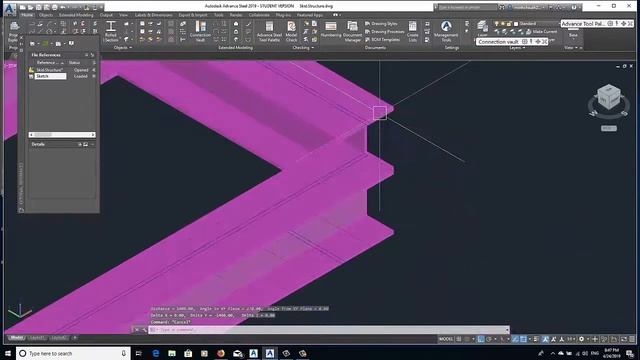The height and width of the screenshot is (360, 640).
Task: Open the Project Explorer button
Action: 13,31
